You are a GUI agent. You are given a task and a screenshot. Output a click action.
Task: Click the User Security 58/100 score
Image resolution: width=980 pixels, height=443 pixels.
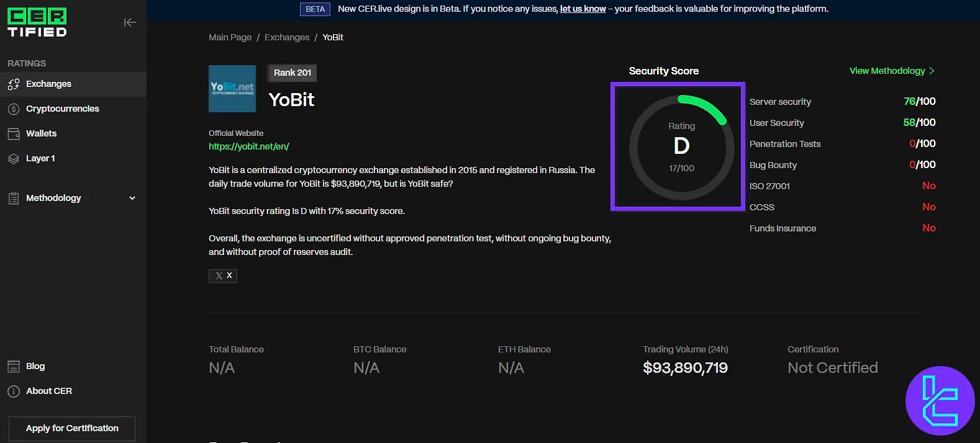tap(920, 123)
